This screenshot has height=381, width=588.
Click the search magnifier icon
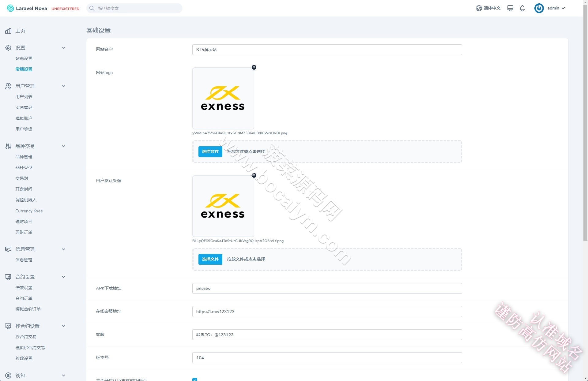coord(92,8)
